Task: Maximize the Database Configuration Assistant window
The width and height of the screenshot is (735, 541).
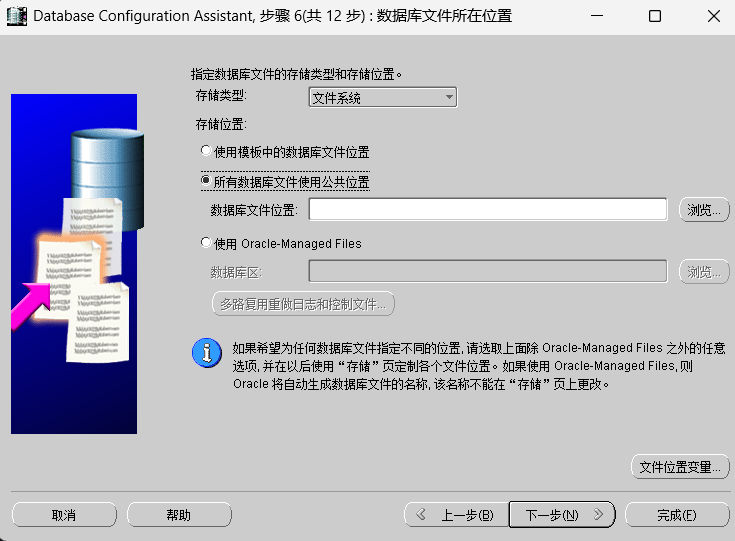Action: (655, 16)
